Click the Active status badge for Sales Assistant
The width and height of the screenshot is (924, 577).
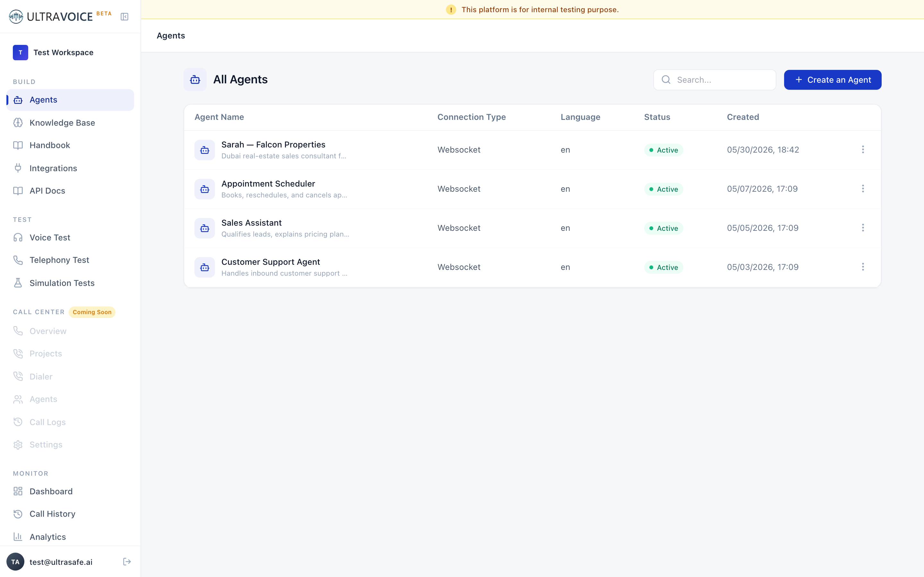[x=663, y=228]
